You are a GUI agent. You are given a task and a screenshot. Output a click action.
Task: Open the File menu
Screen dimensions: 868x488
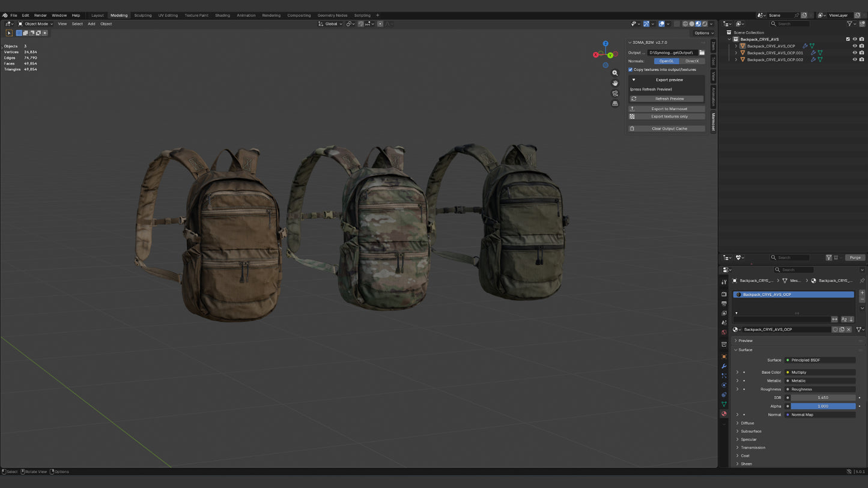[14, 16]
